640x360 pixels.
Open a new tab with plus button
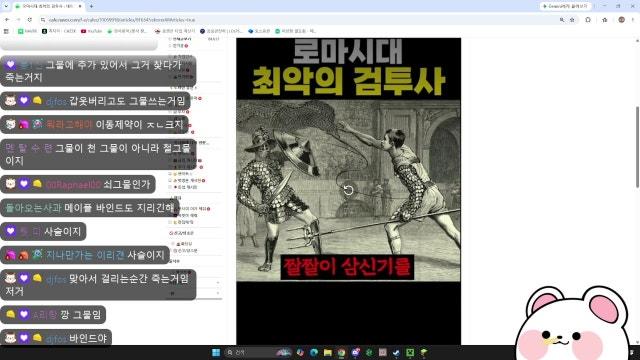(91, 6)
